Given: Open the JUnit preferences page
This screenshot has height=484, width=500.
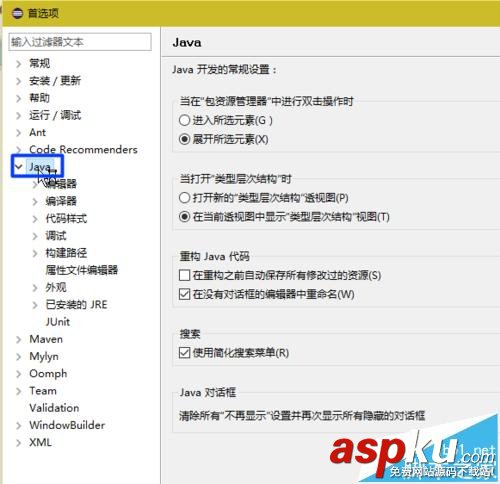Looking at the screenshot, I should [58, 322].
